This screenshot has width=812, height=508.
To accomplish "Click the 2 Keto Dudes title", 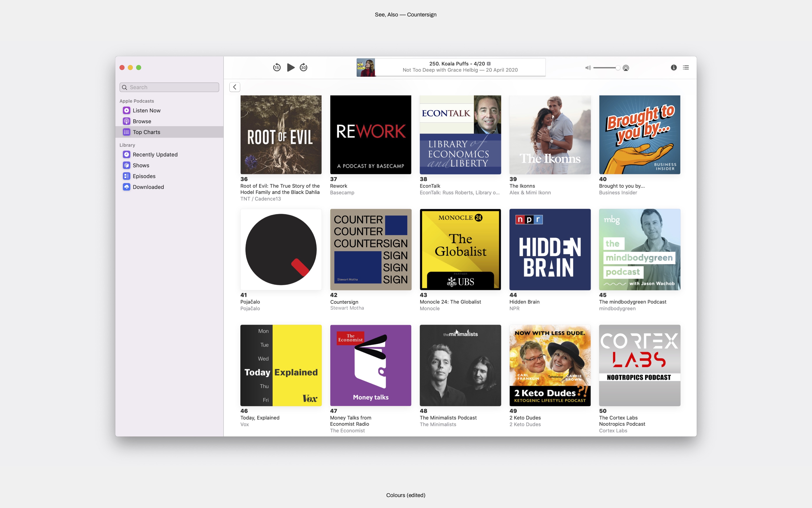I will (525, 418).
